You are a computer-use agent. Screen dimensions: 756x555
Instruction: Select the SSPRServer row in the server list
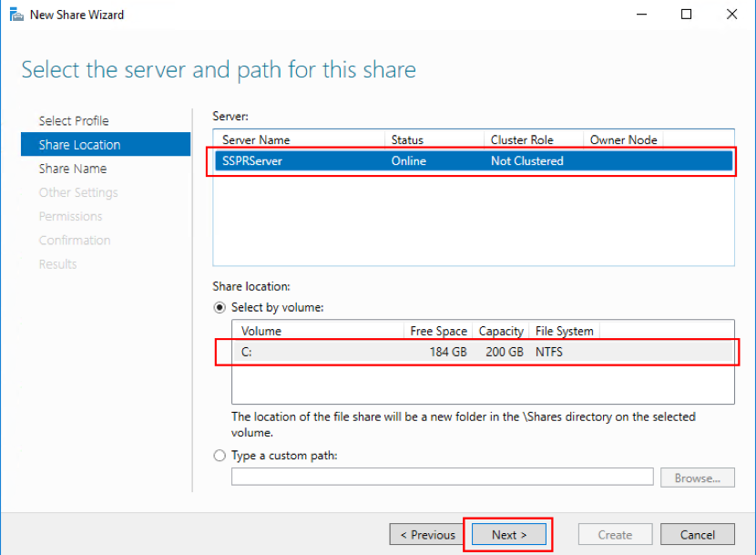coord(474,160)
